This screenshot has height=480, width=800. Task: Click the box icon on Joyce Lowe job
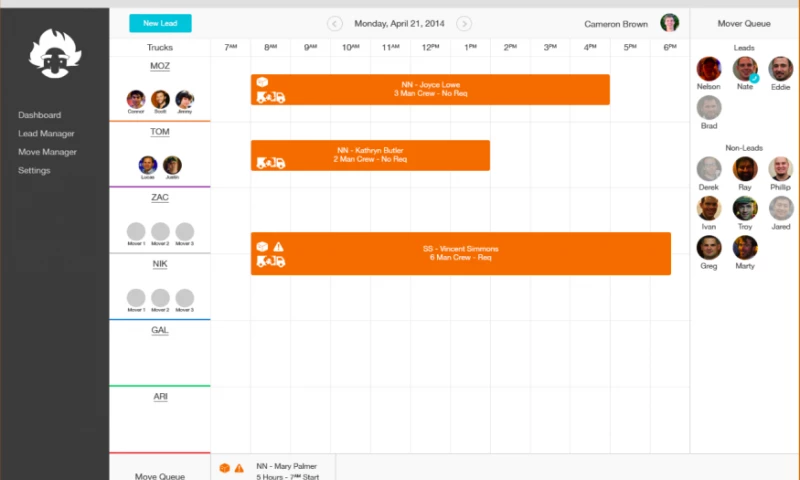[x=262, y=82]
